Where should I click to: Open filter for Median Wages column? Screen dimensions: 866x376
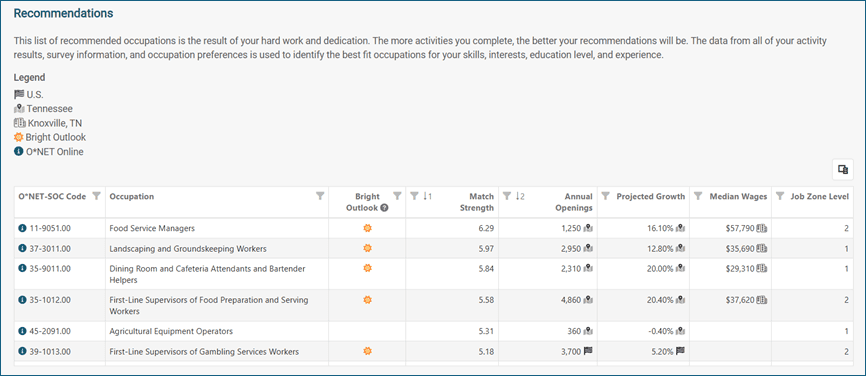coord(698,196)
